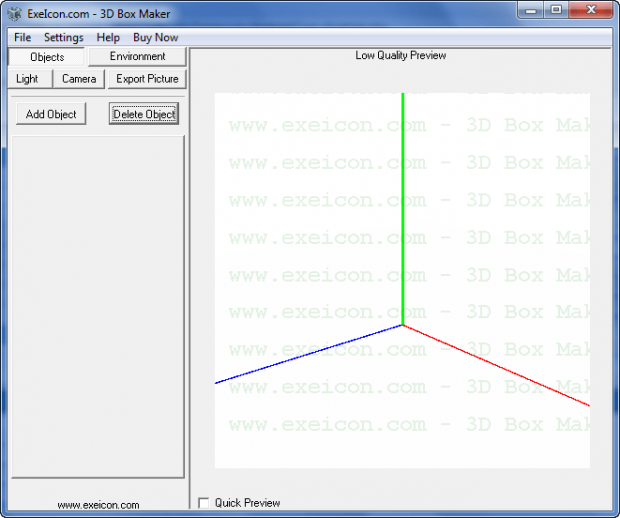
Task: Click the Buy Now menu item
Action: (156, 37)
